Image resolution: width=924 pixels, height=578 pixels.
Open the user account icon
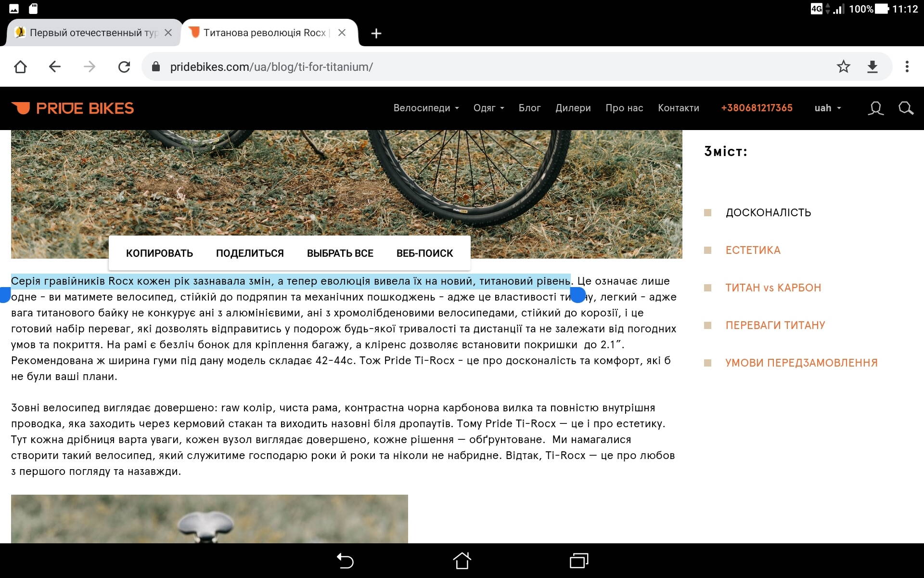pyautogui.click(x=875, y=108)
